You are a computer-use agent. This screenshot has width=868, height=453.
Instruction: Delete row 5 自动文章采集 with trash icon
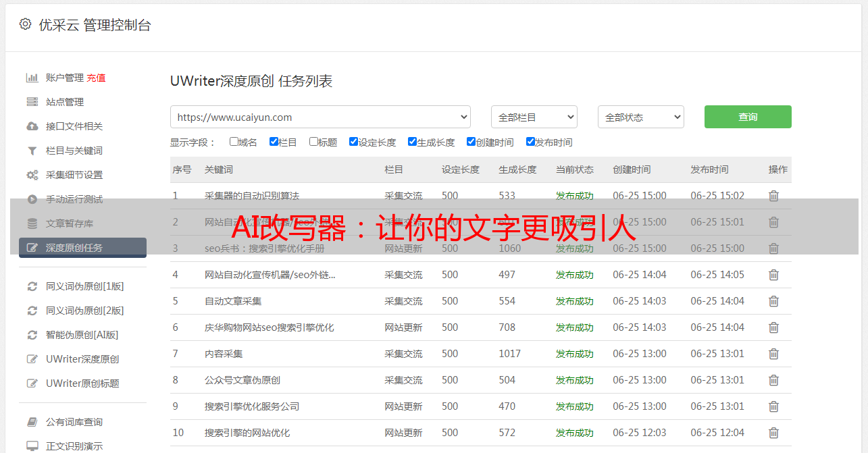(773, 301)
